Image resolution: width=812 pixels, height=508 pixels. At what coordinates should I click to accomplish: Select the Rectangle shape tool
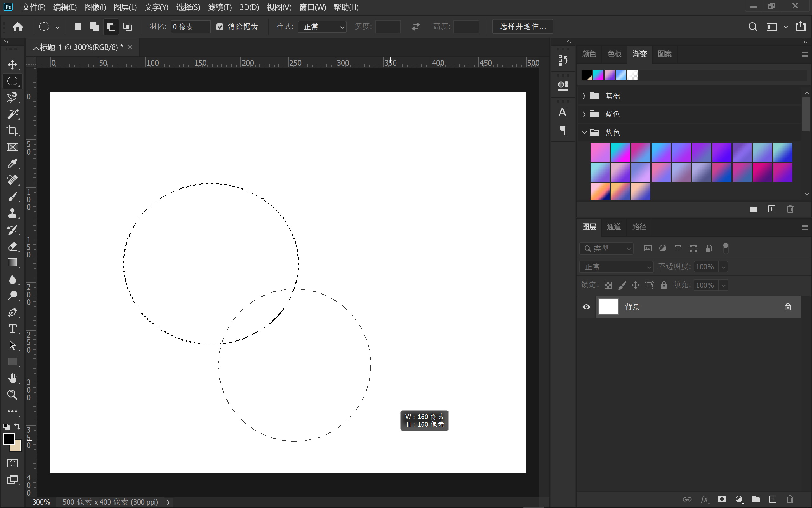12,362
